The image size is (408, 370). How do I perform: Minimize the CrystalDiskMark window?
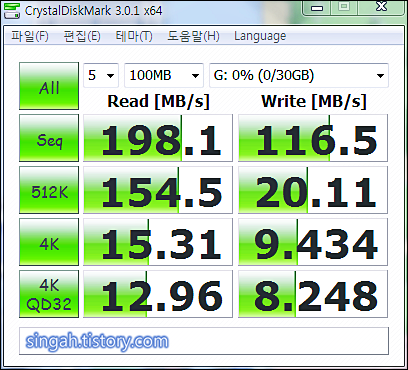pos(316,7)
